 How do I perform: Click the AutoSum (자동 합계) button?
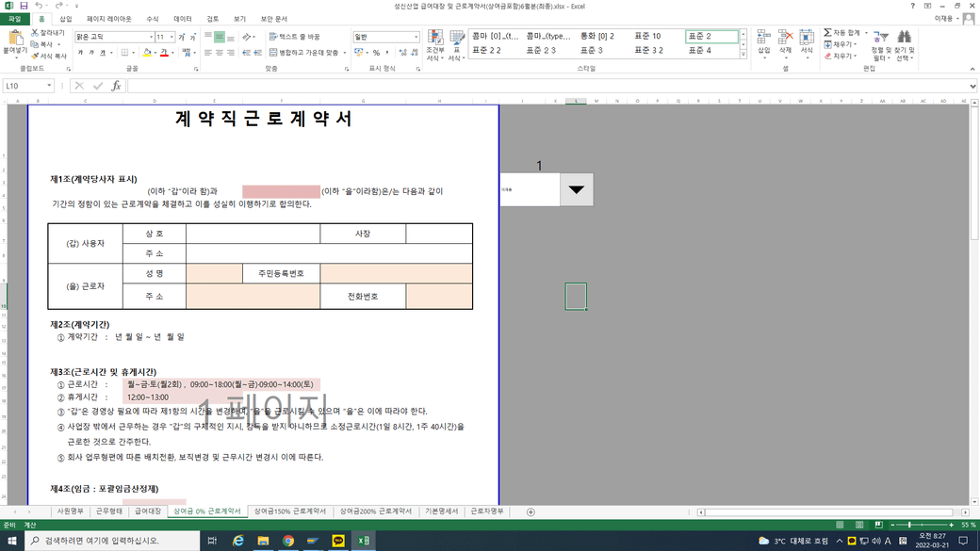click(841, 32)
